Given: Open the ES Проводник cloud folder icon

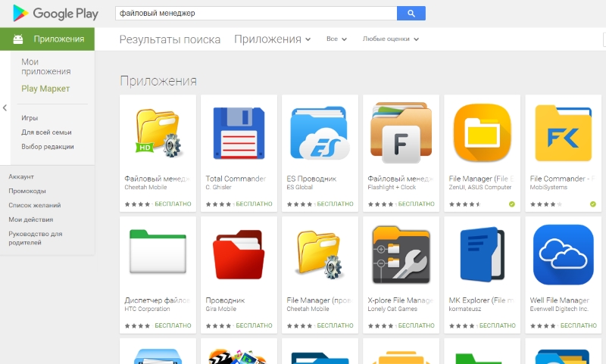Looking at the screenshot, I should 320,133.
